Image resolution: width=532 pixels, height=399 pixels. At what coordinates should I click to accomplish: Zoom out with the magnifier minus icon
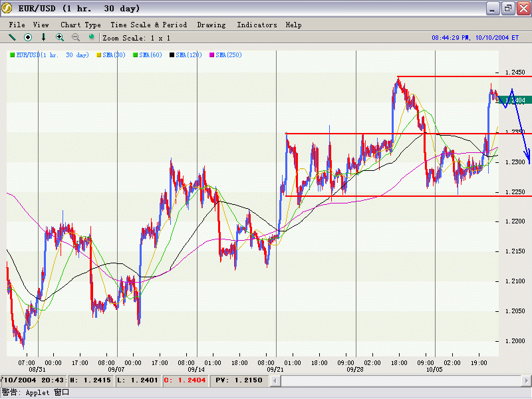tap(76, 37)
